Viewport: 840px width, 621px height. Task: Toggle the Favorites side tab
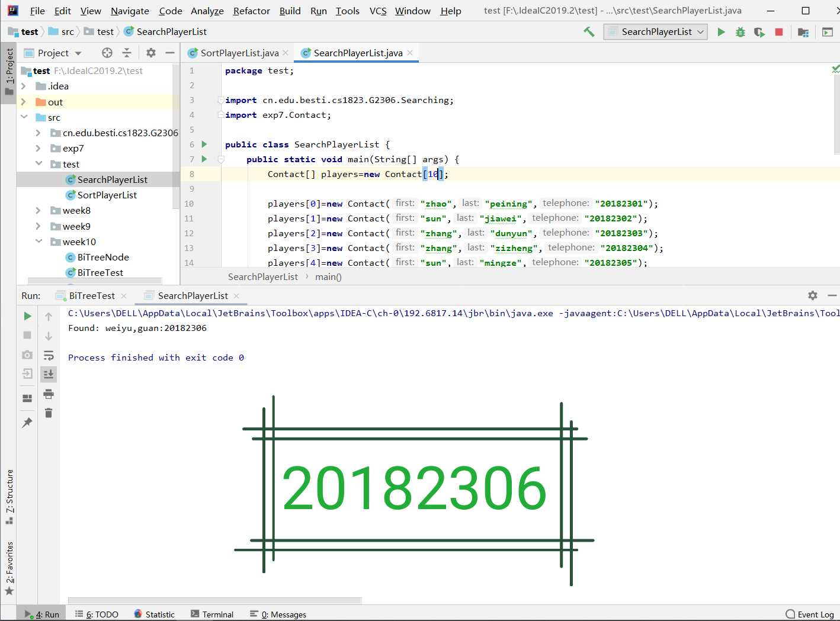(x=9, y=568)
